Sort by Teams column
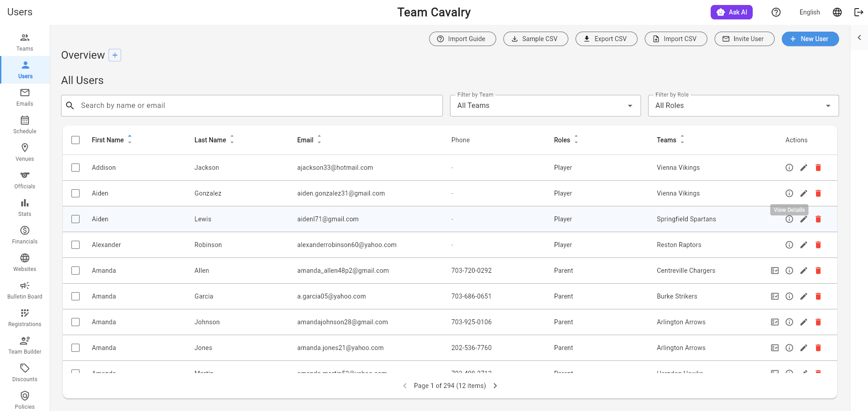868x411 pixels. coord(670,140)
